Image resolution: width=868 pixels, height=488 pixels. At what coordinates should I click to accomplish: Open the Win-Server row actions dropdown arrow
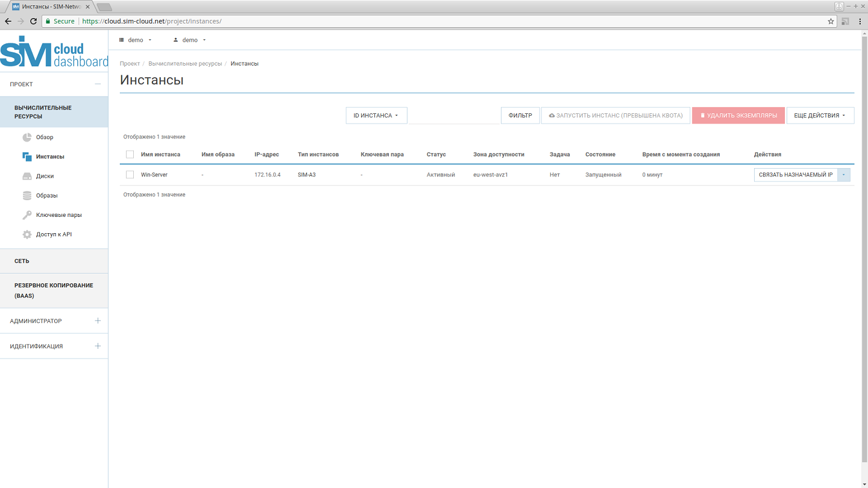[x=844, y=175]
